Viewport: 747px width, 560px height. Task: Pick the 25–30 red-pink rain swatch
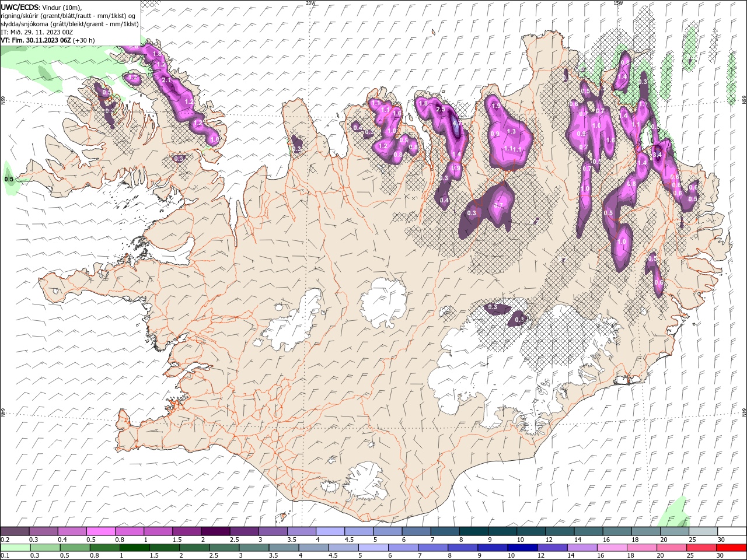click(x=701, y=548)
